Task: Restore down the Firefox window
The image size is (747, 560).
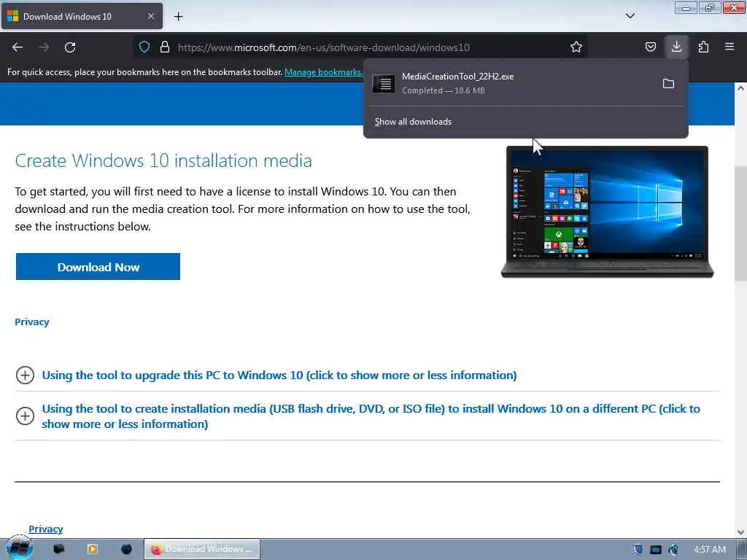Action: tap(710, 7)
